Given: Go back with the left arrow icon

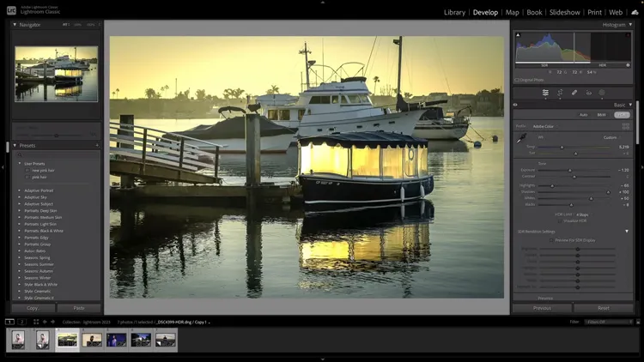Looking at the screenshot, I should [45, 322].
